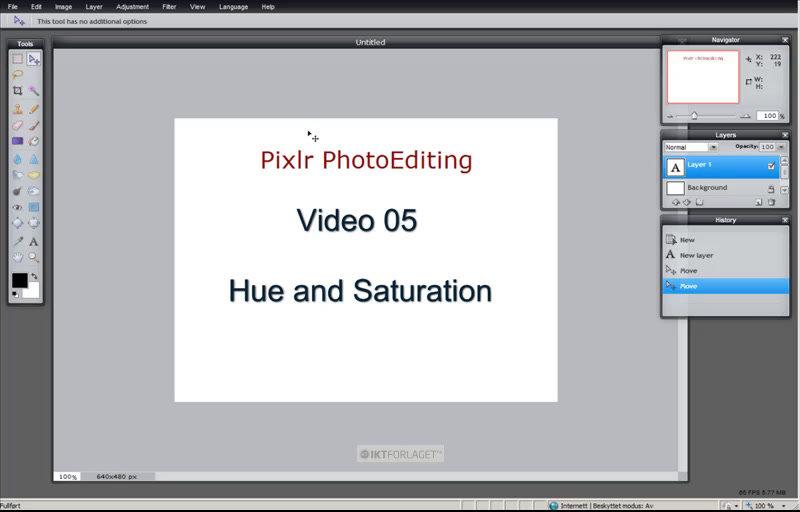Click the Navigator zoom slider handle
This screenshot has height=512, width=800.
[694, 116]
